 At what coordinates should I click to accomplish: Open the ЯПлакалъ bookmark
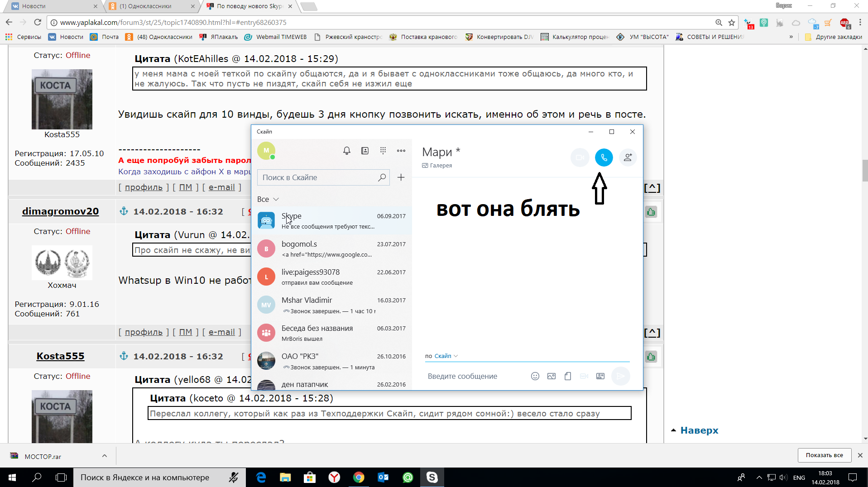pos(219,37)
